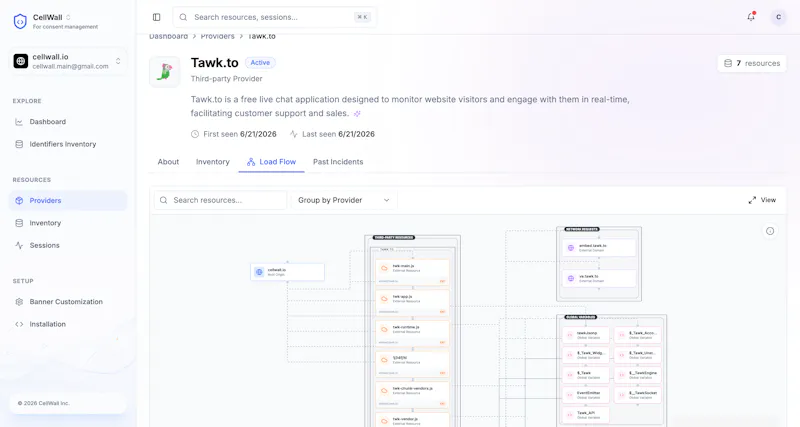The width and height of the screenshot is (800, 427).
Task: Select the $_Tawk_Widg... variable node
Action: [x=586, y=355]
